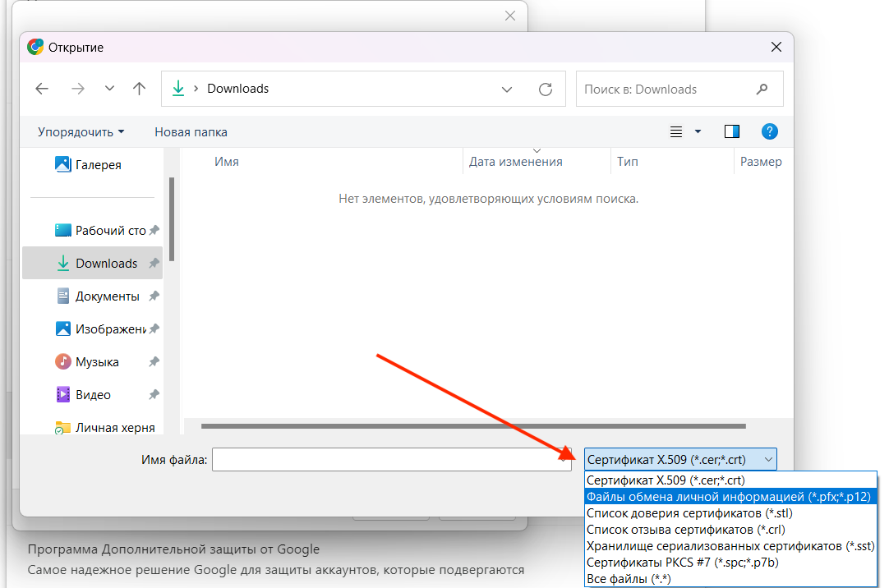Close the background dialog window
Image resolution: width=889 pixels, height=588 pixels.
click(510, 16)
